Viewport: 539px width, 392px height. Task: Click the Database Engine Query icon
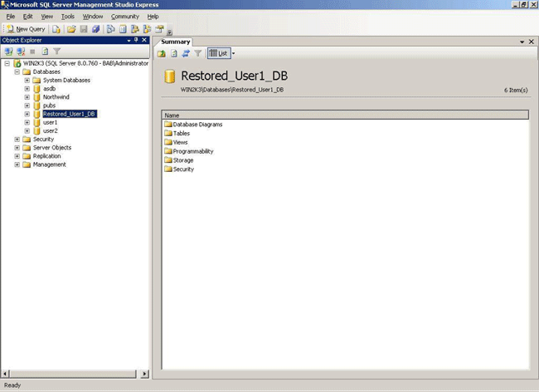[x=56, y=29]
